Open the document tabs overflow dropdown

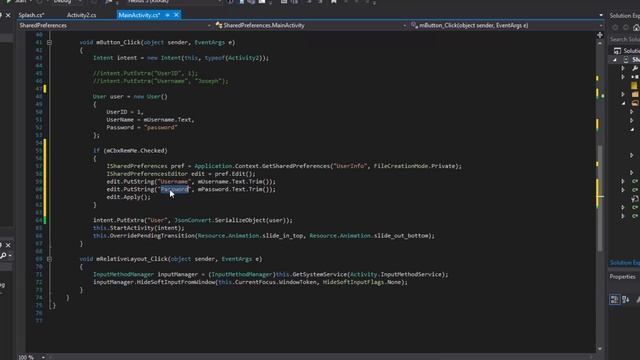coord(601,15)
